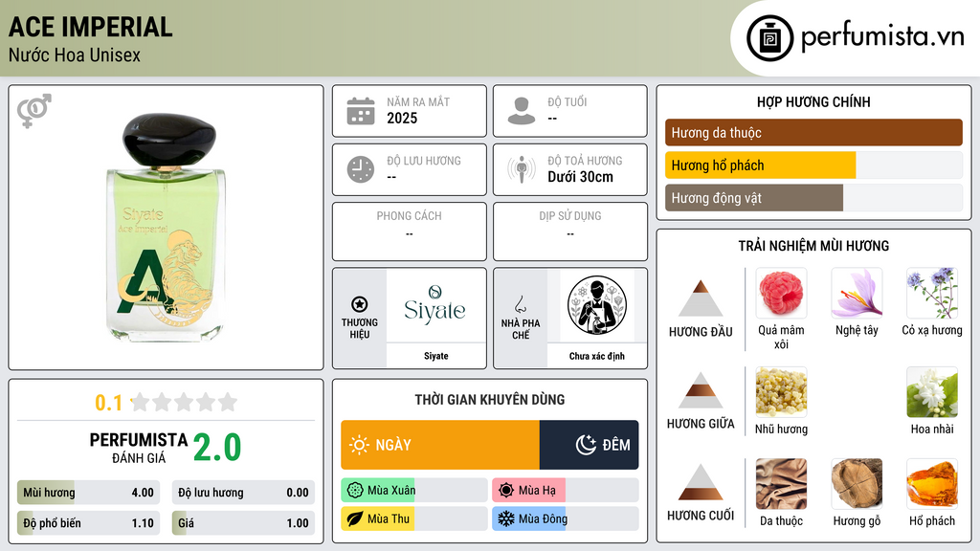Click the leaf icon beside Mùa Thu

[x=355, y=518]
